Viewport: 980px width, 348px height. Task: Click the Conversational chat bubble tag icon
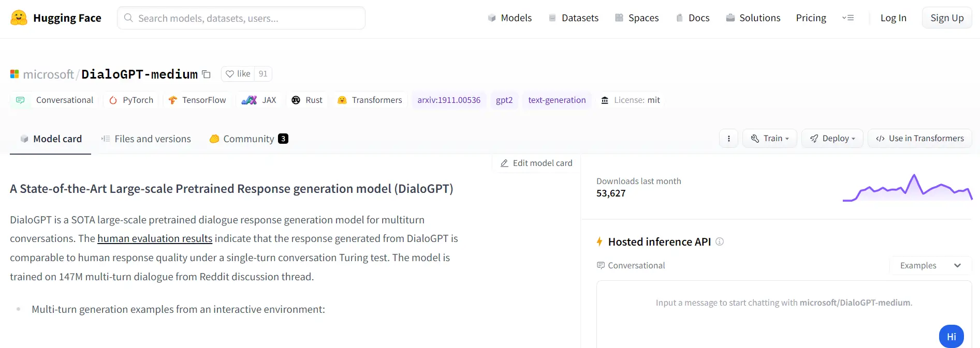20,100
